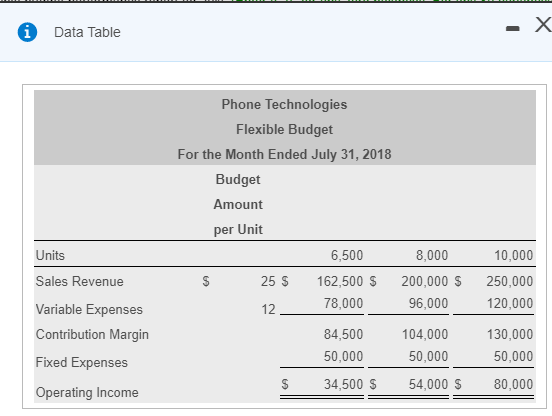Click the Sales Revenue row label
552x416 pixels.
click(80, 281)
